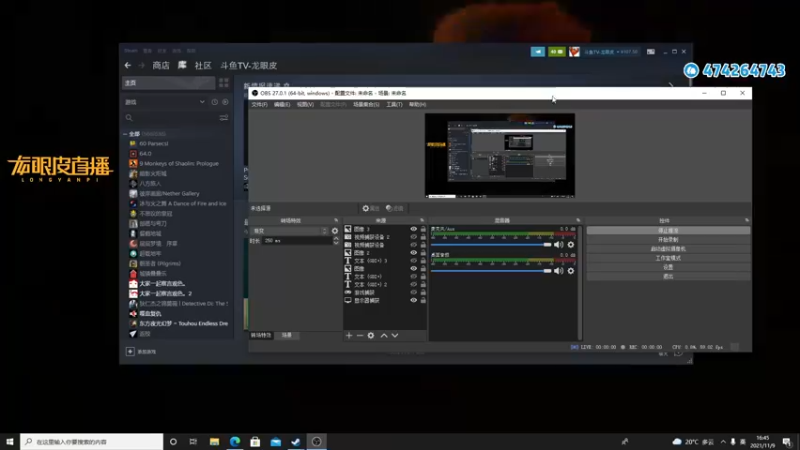
Task: Click Steam user avatar icon
Action: tap(574, 52)
